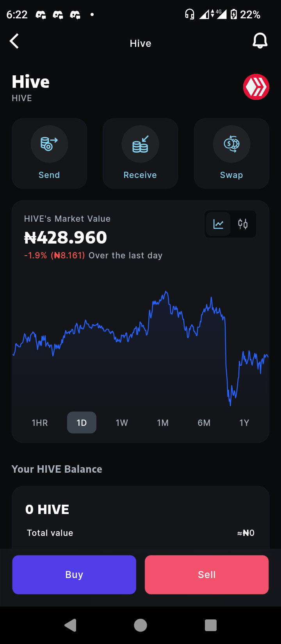The height and width of the screenshot is (644, 281).
Task: Switch to line chart view
Action: click(219, 224)
